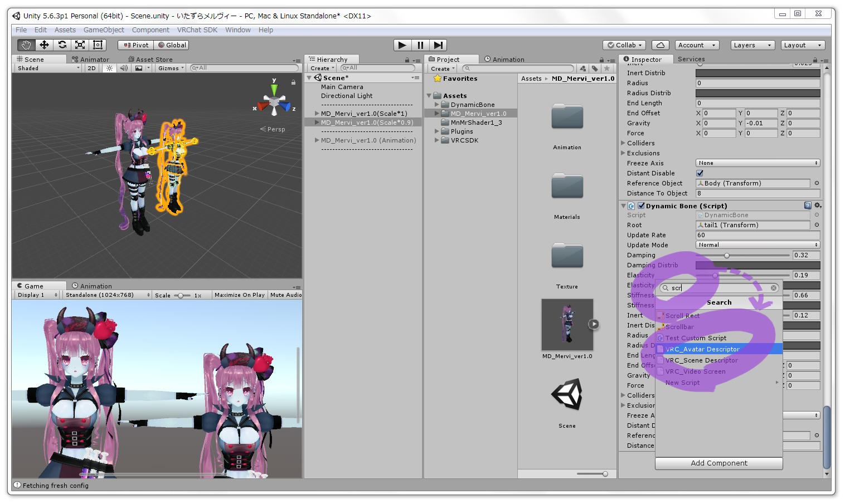Expand MD_Mervi_ver1.0(Scale*1) in Hierarchy

click(x=317, y=113)
